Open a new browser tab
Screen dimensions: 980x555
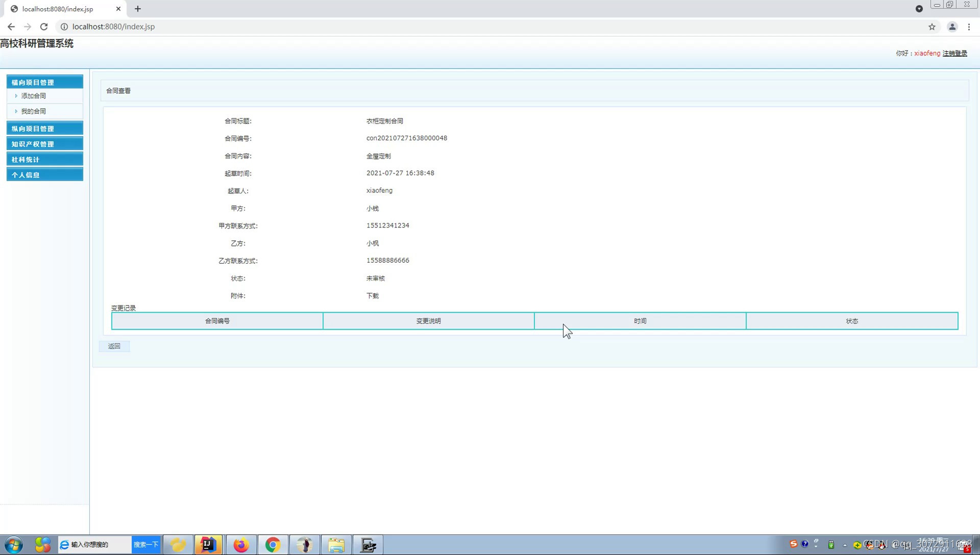pyautogui.click(x=138, y=9)
